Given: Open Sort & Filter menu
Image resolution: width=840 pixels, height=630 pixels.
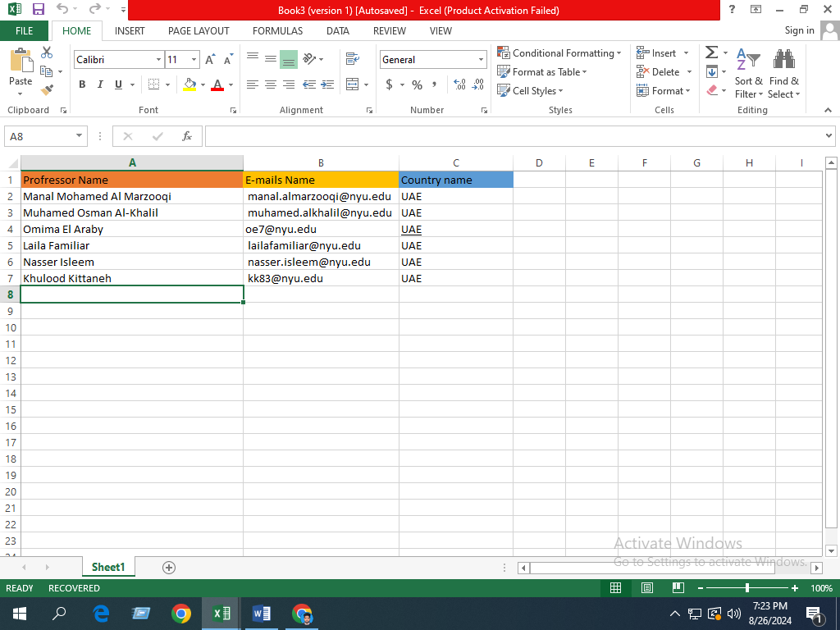Looking at the screenshot, I should tap(749, 73).
